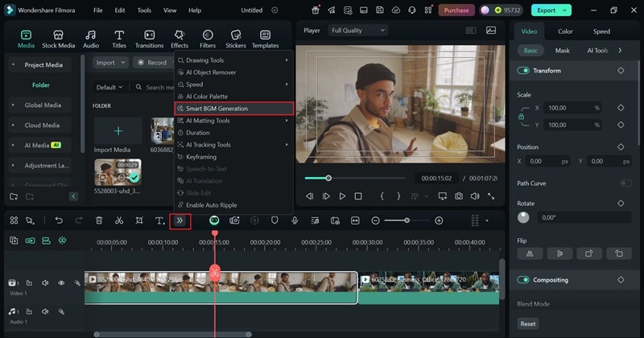Click the marker shield icon
This screenshot has height=338, width=644.
275,221
